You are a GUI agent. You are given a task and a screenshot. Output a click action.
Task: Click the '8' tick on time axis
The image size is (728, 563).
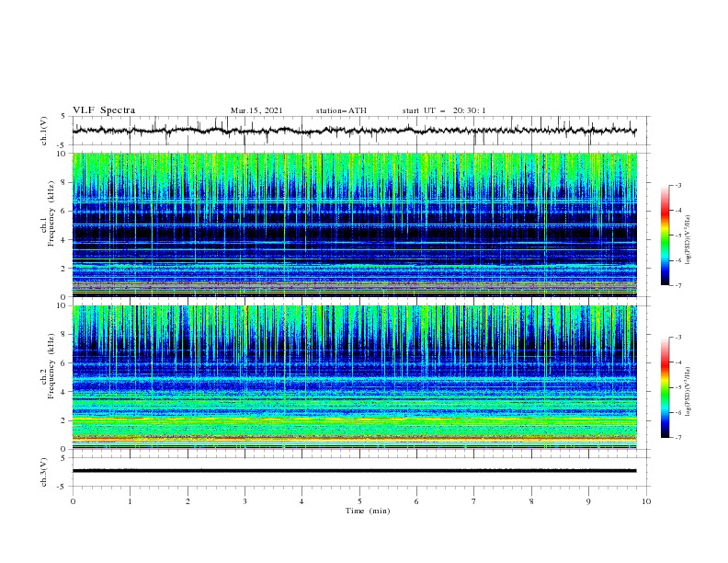point(531,501)
